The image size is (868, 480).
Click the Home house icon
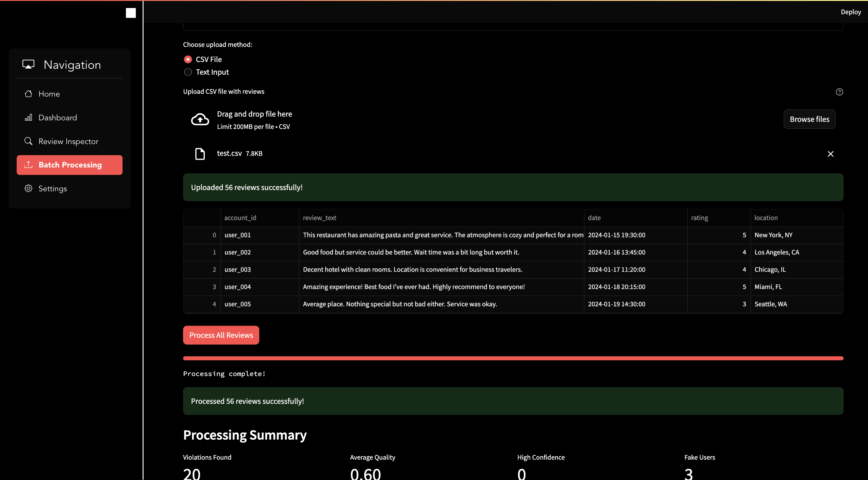(x=28, y=94)
